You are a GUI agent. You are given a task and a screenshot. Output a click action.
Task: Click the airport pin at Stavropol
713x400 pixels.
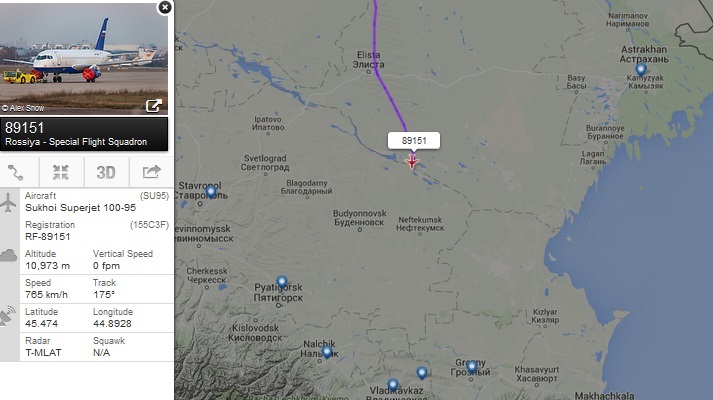[211, 192]
